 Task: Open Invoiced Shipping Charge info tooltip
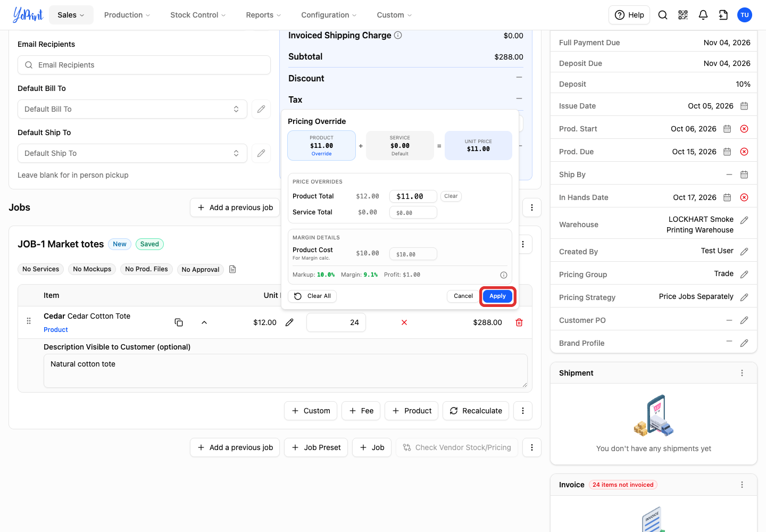click(398, 35)
